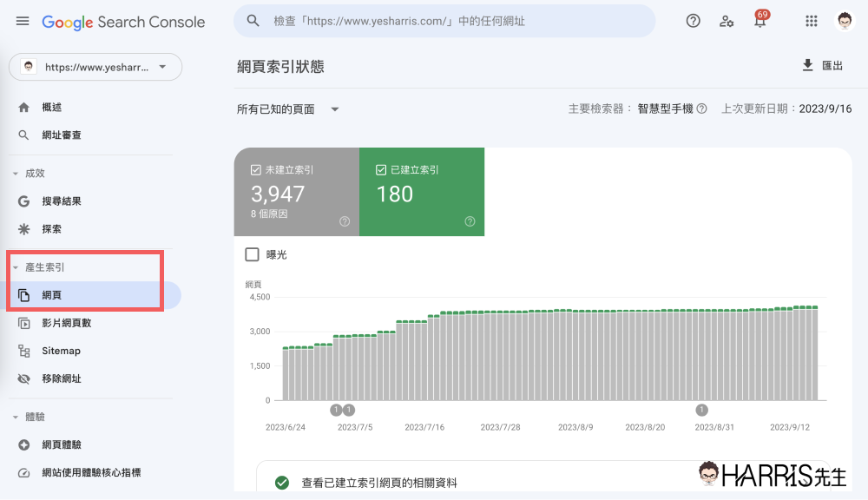Open users and permissions settings icon
Screen dimensions: 868x500
point(727,21)
